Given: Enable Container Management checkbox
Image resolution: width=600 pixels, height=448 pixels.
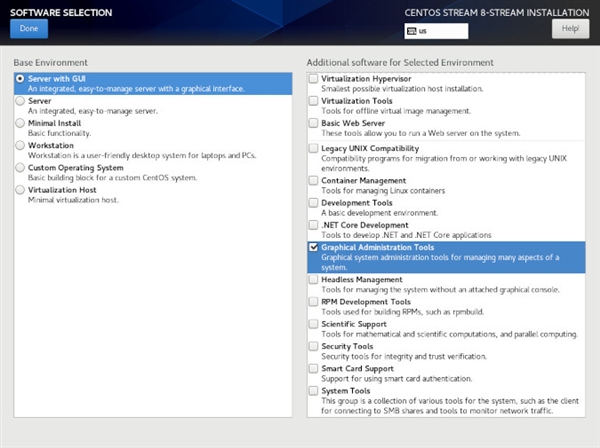Looking at the screenshot, I should (314, 181).
